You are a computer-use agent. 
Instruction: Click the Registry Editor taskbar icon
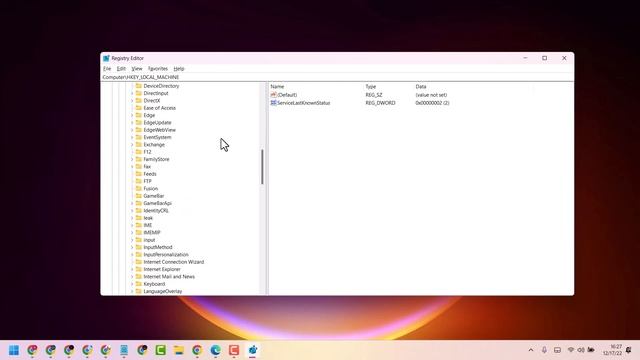click(253, 350)
